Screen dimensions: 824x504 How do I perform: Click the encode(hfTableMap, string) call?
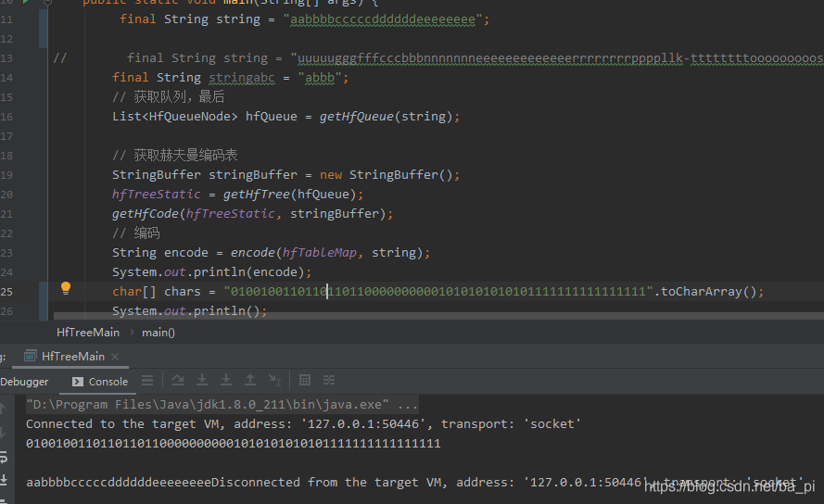(326, 252)
